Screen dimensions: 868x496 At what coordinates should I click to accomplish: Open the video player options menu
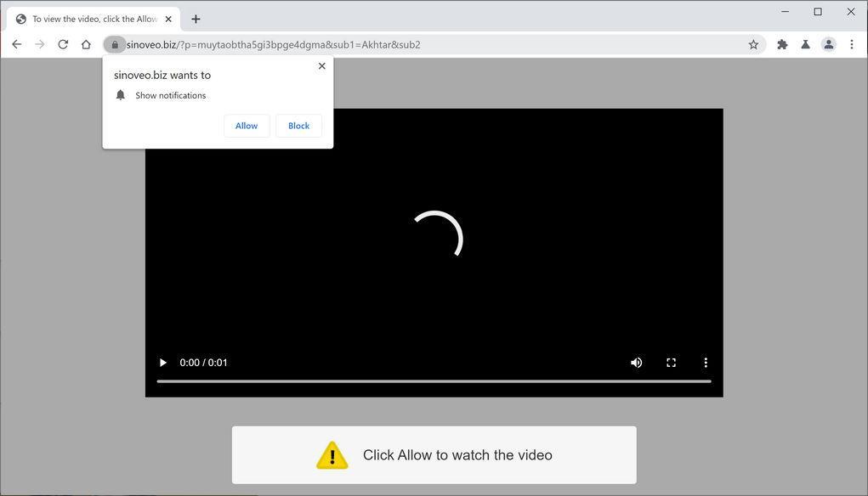tap(706, 363)
